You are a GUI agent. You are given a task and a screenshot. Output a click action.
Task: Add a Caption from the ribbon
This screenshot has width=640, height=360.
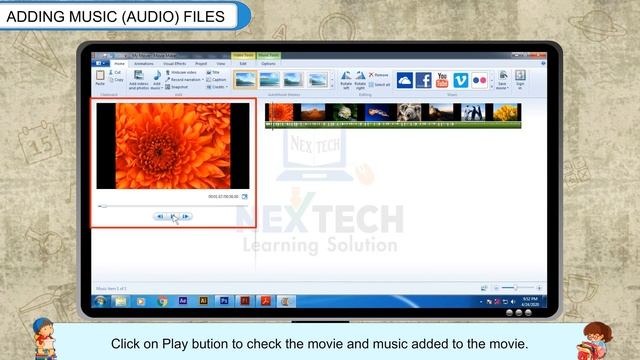[x=216, y=80]
